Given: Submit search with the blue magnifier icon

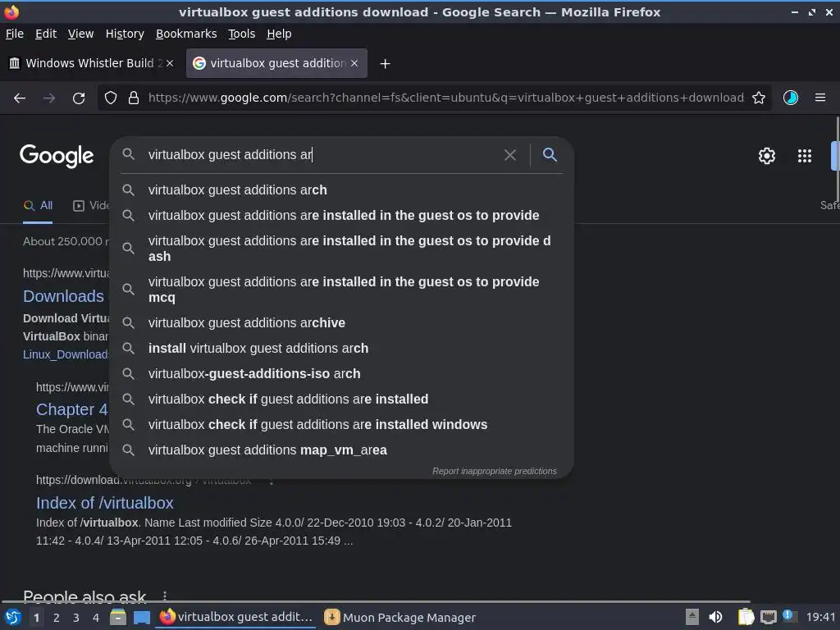Looking at the screenshot, I should (550, 155).
